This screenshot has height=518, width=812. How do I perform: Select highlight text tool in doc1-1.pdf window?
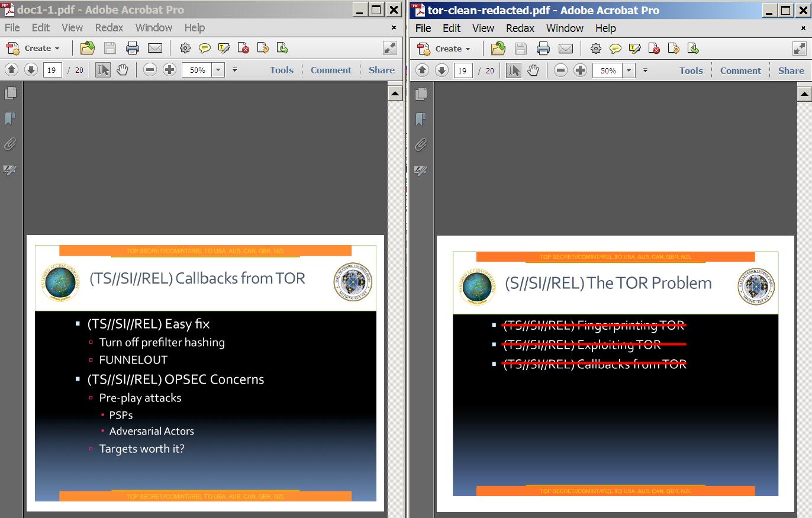tap(224, 48)
